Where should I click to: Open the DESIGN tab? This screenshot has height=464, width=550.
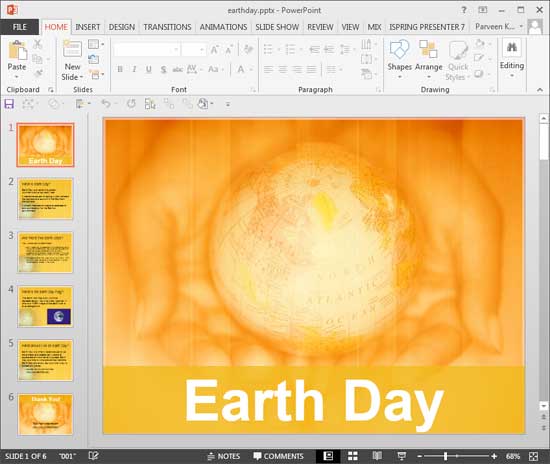click(x=122, y=27)
